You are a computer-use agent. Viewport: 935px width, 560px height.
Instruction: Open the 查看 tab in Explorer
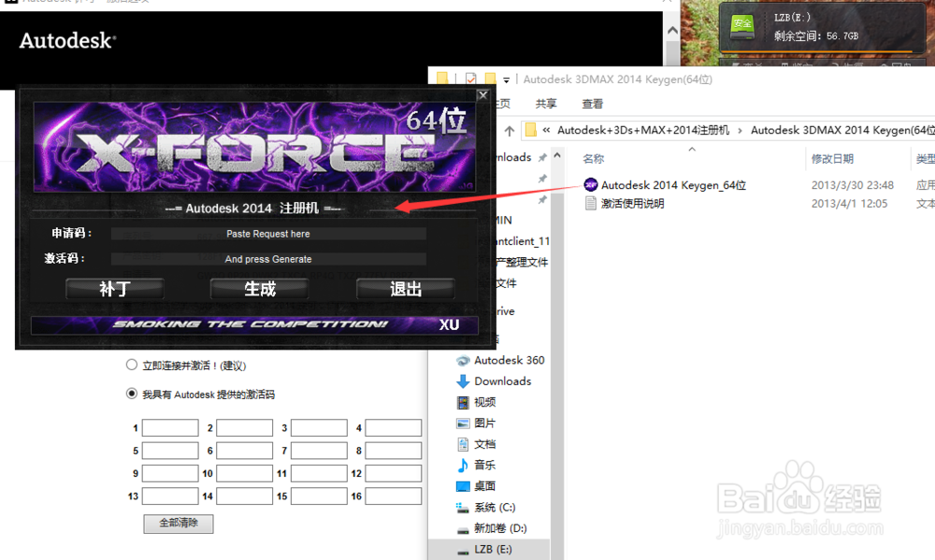pos(592,104)
